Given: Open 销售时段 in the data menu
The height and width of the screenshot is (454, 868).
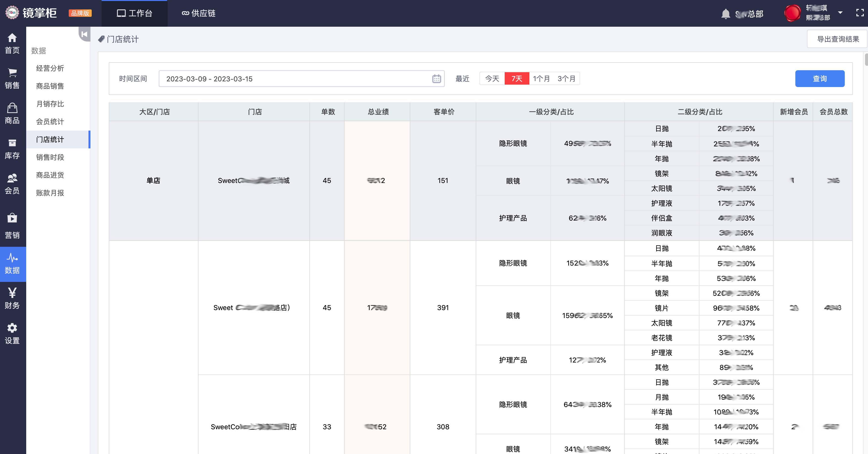Looking at the screenshot, I should (x=50, y=157).
